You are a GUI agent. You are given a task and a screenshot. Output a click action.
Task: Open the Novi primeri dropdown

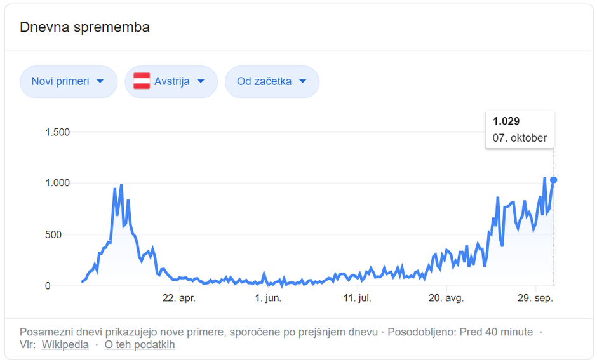pos(69,81)
